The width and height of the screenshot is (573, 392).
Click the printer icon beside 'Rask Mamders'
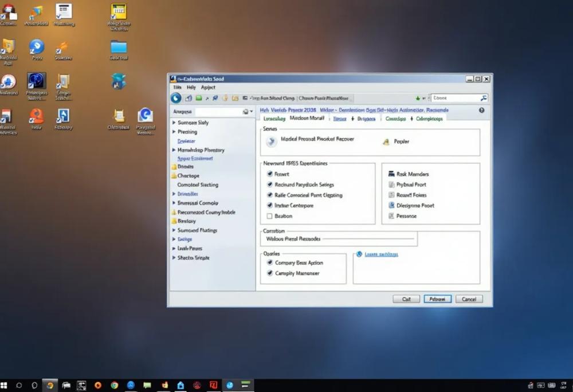[x=391, y=174]
